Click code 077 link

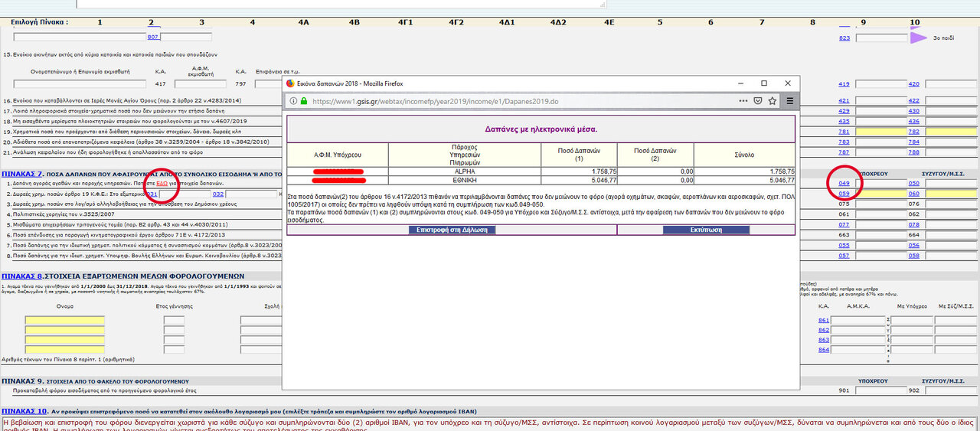click(x=844, y=225)
